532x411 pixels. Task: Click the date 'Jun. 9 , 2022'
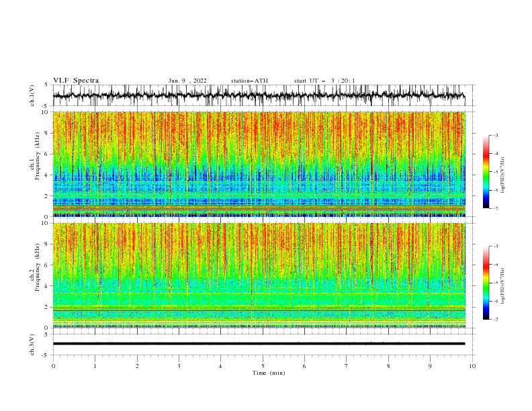point(187,81)
